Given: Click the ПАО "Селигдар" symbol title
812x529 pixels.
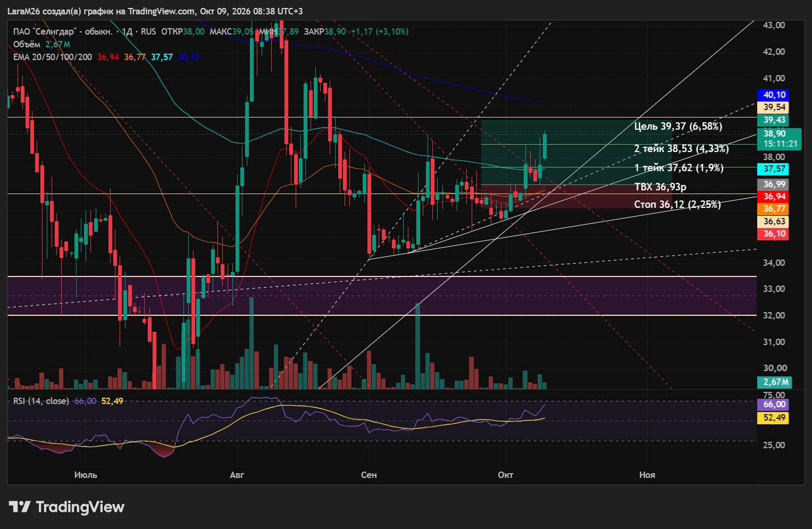Looking at the screenshot, I should pyautogui.click(x=63, y=31).
